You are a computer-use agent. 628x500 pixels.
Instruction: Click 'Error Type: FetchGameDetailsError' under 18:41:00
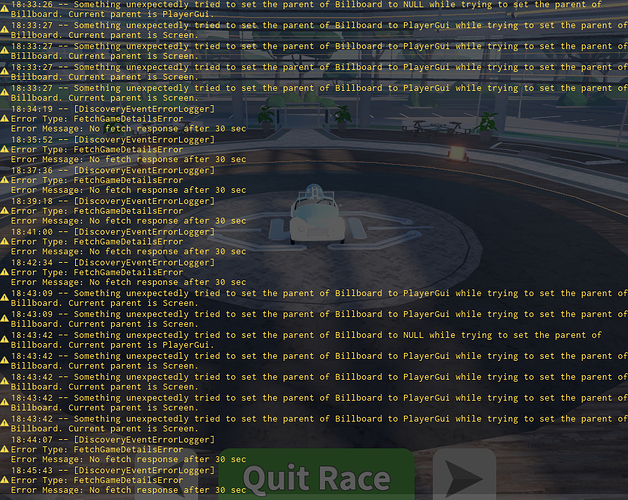[x=97, y=242]
